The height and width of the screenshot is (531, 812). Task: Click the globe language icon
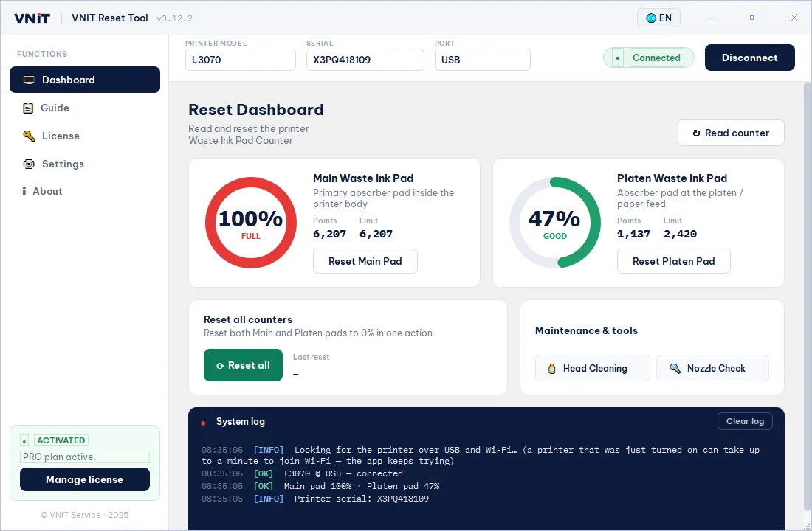point(651,18)
